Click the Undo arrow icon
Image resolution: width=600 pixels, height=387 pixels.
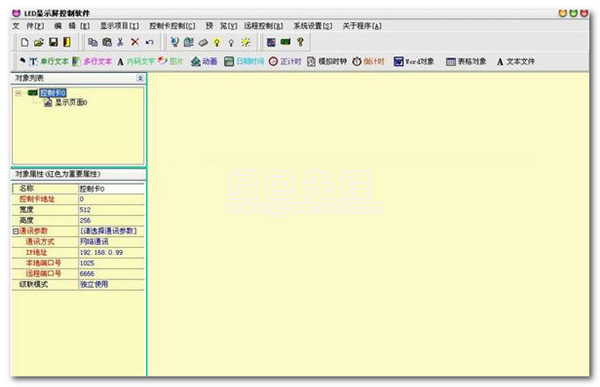tap(149, 42)
